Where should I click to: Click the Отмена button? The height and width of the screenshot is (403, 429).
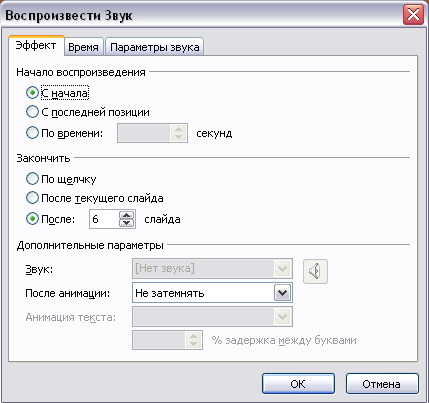pos(382,384)
